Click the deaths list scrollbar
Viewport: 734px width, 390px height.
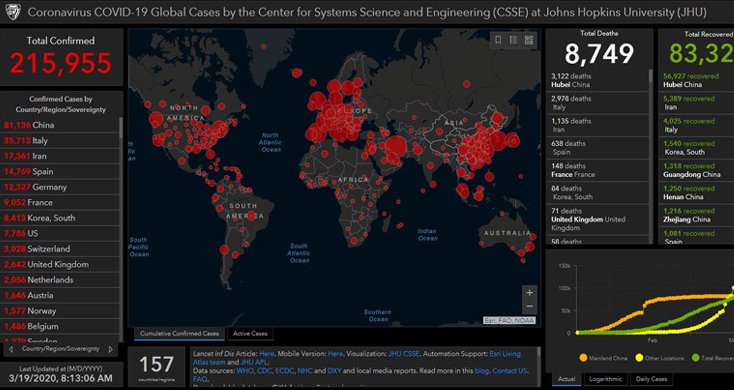[650, 81]
